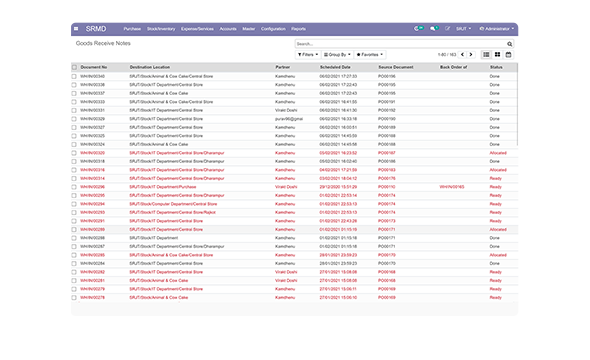Open the Administrator user menu

pos(497,29)
